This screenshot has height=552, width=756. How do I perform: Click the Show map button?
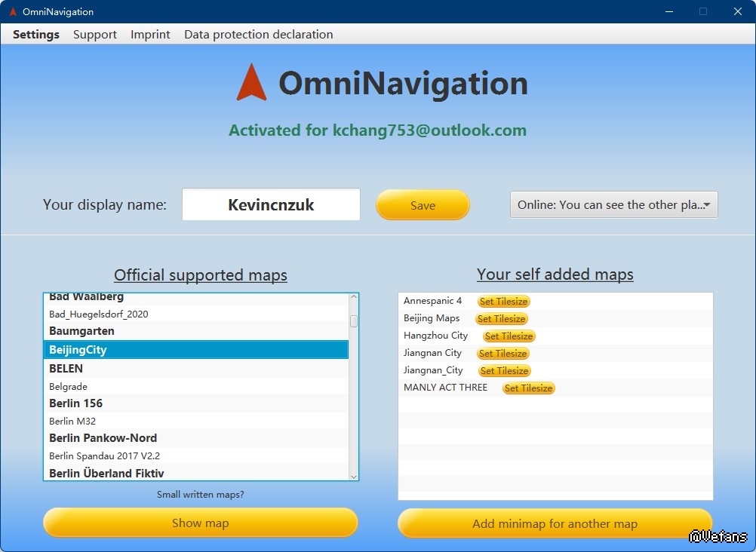(200, 523)
